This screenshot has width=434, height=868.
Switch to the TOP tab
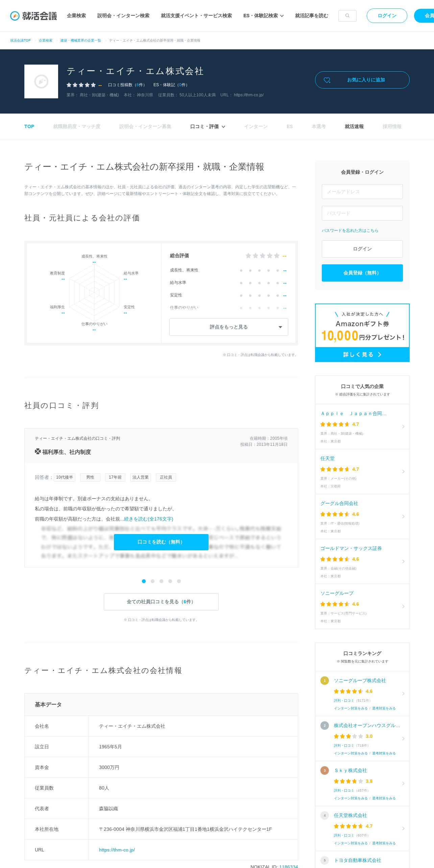(29, 126)
